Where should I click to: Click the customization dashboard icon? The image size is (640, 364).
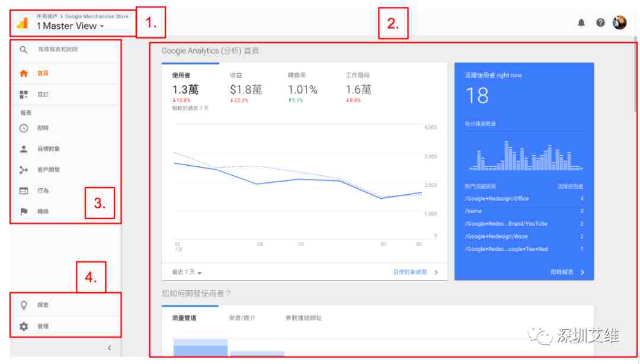[x=24, y=95]
